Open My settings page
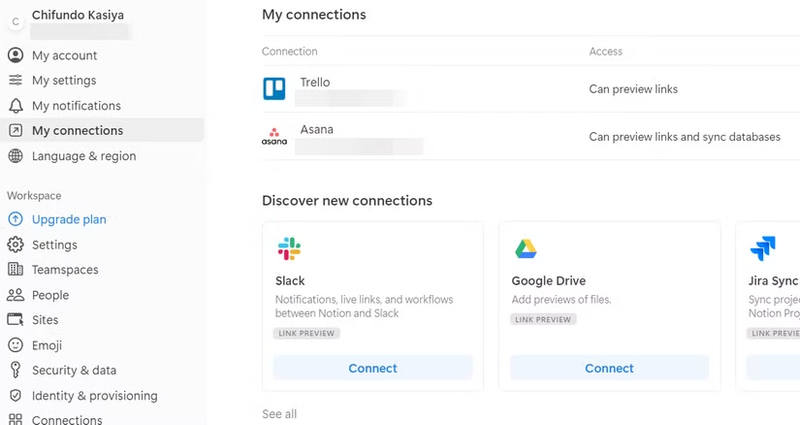 pos(64,80)
